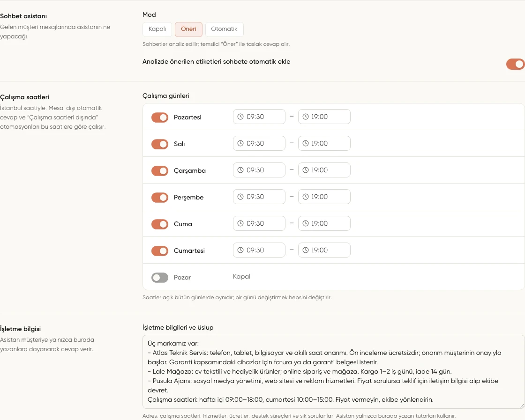Switch assistant mode to Otomatik
This screenshot has width=525, height=420.
click(x=225, y=29)
